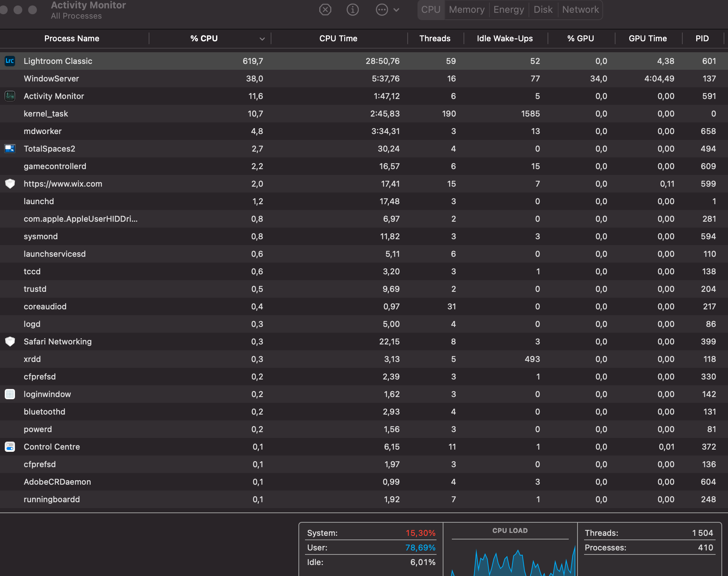
Task: Sort processes by the PID column
Action: coord(702,38)
